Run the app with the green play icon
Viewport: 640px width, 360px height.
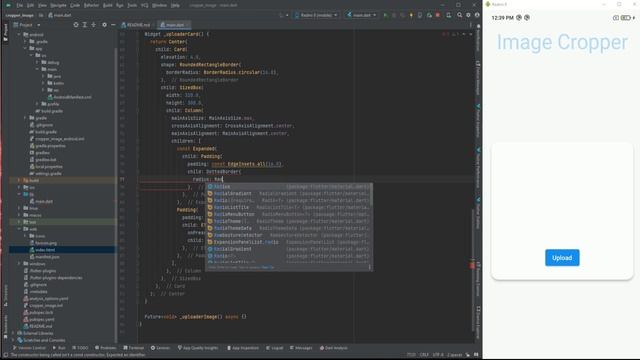point(385,15)
